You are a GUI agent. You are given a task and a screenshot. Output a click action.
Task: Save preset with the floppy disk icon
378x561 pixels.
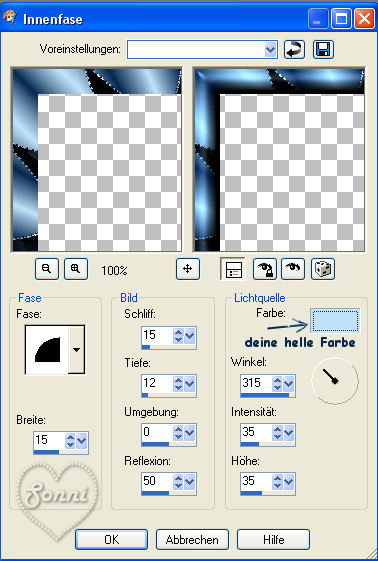coord(323,49)
